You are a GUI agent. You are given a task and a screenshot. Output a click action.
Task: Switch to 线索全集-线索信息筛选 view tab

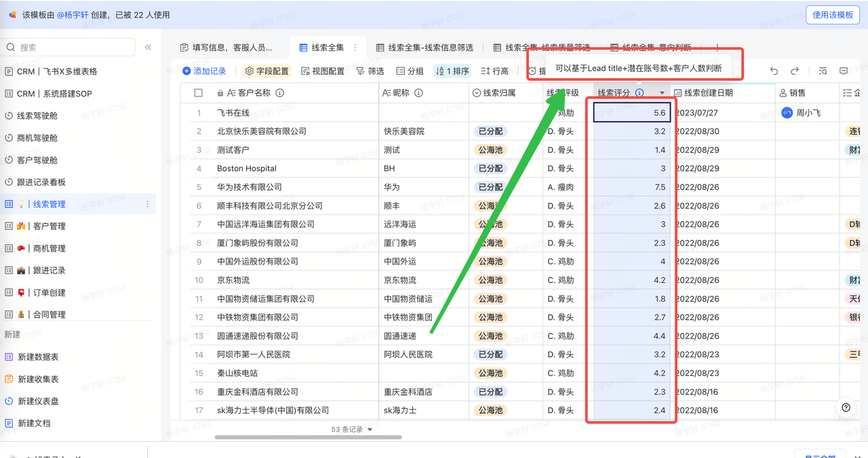(x=425, y=47)
